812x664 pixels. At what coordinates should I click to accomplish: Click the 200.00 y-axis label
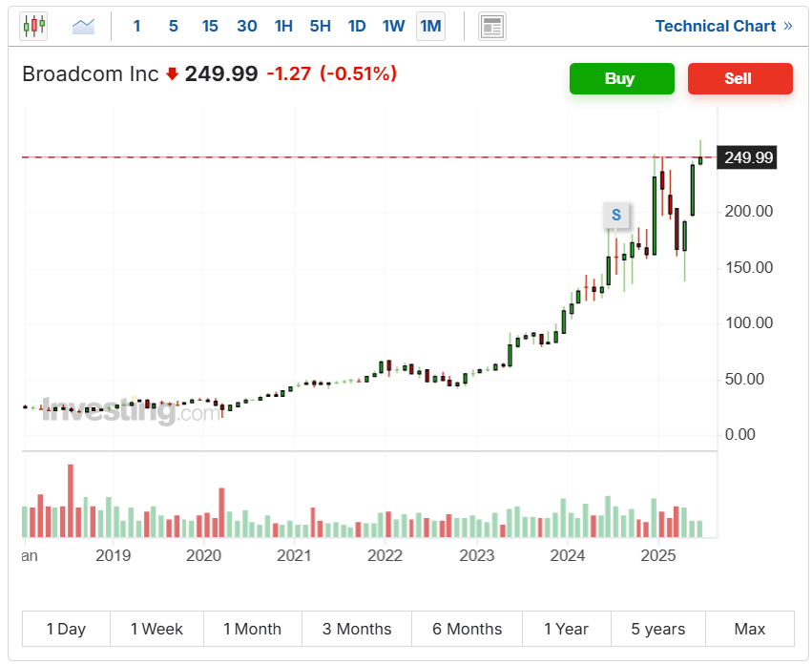[749, 212]
